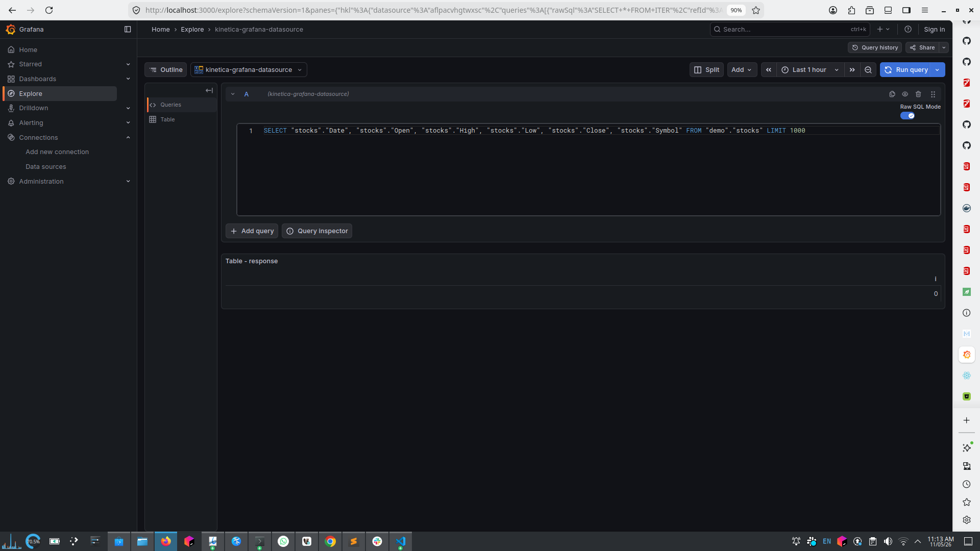This screenshot has width=980, height=551.
Task: Open the Add dropdown
Action: tap(742, 70)
